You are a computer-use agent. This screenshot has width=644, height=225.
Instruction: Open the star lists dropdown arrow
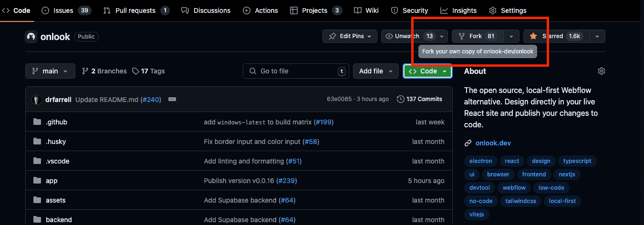pyautogui.click(x=597, y=36)
